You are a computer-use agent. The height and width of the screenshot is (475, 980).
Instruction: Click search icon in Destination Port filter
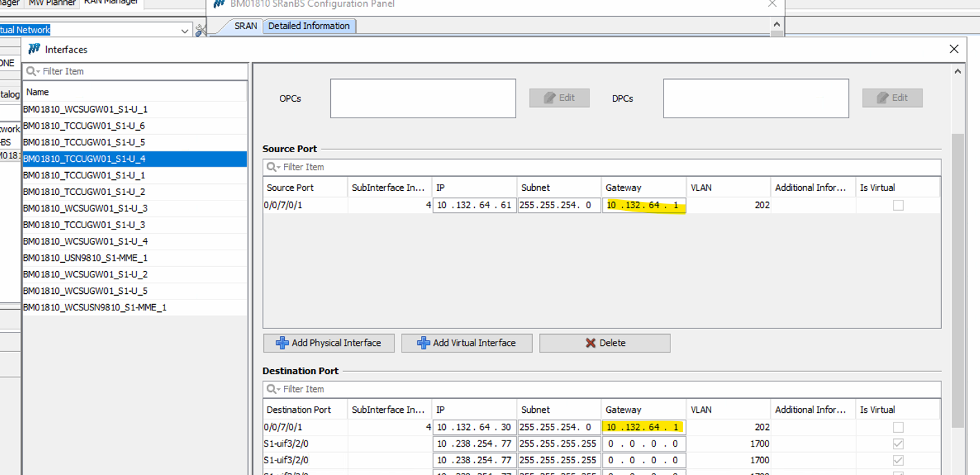pos(273,389)
